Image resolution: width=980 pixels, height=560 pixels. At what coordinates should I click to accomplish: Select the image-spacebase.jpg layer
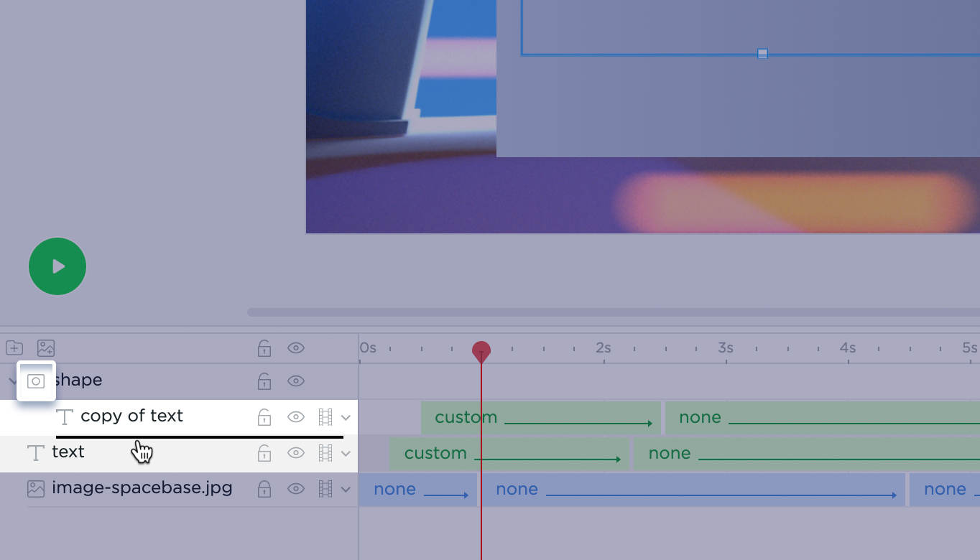click(x=142, y=488)
